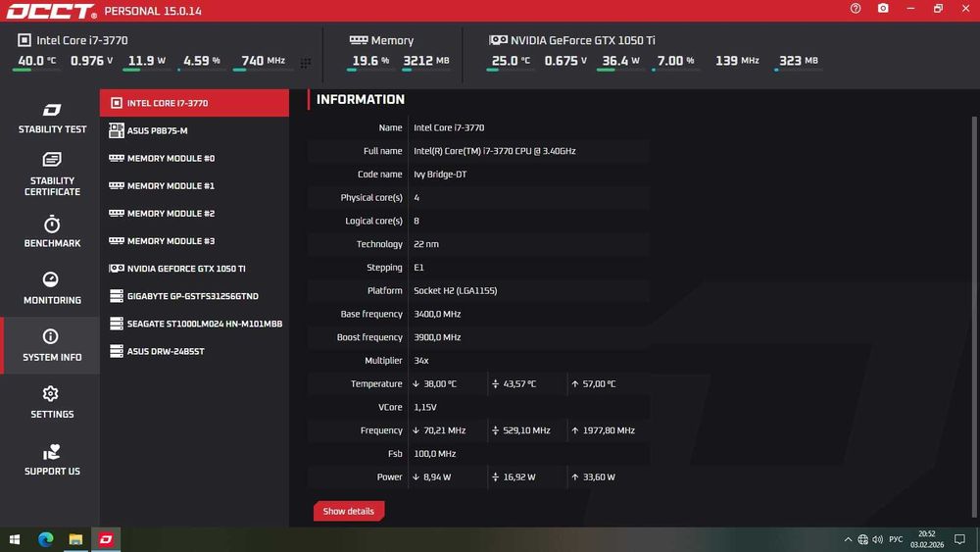
Task: Click the CPU power 11.9 W reading
Action: 147,61
